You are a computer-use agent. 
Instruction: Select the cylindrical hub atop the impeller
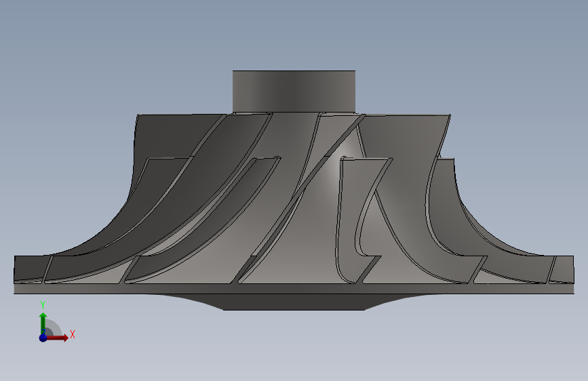(294, 91)
